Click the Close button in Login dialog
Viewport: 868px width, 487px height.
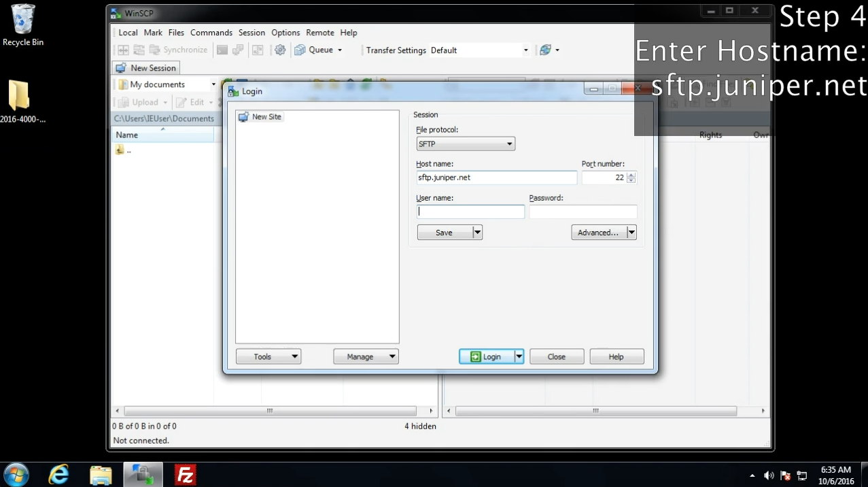[557, 356]
